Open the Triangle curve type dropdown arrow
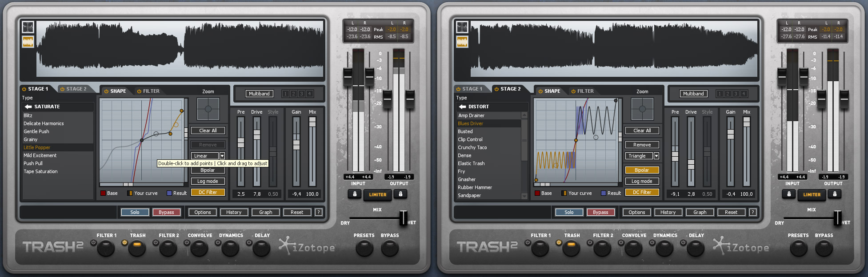 coord(656,156)
